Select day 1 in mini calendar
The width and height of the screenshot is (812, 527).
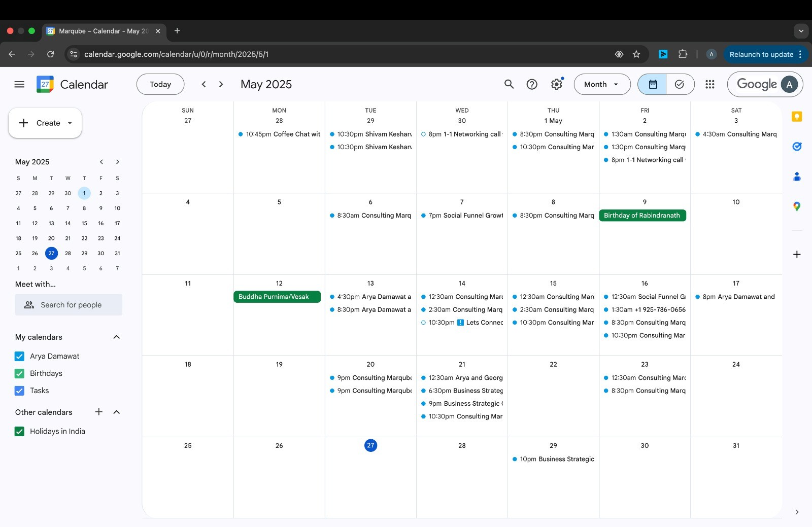pyautogui.click(x=84, y=193)
